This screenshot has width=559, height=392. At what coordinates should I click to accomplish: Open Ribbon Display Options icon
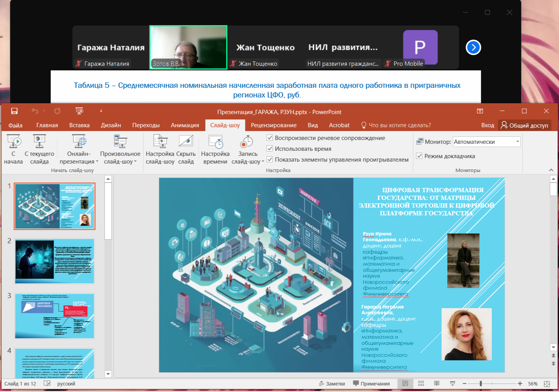click(x=480, y=111)
